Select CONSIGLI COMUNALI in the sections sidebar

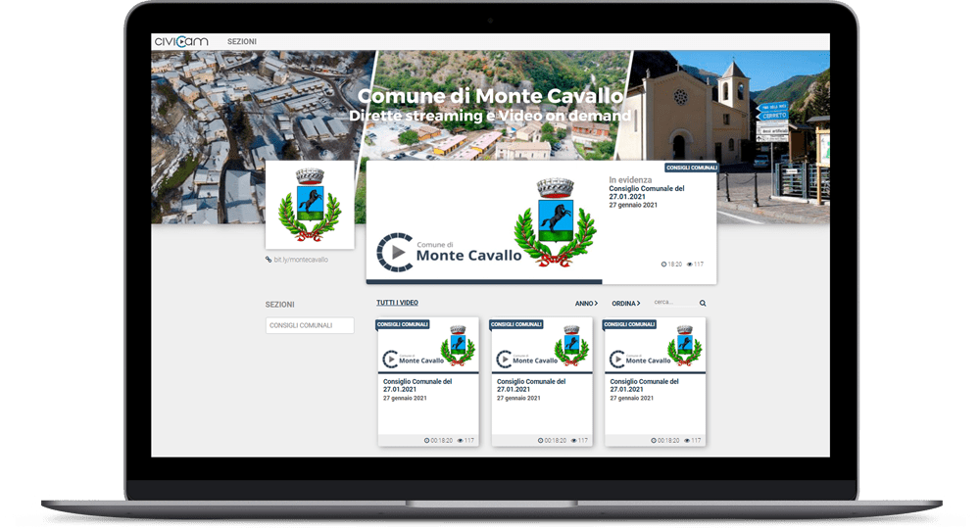coord(310,325)
